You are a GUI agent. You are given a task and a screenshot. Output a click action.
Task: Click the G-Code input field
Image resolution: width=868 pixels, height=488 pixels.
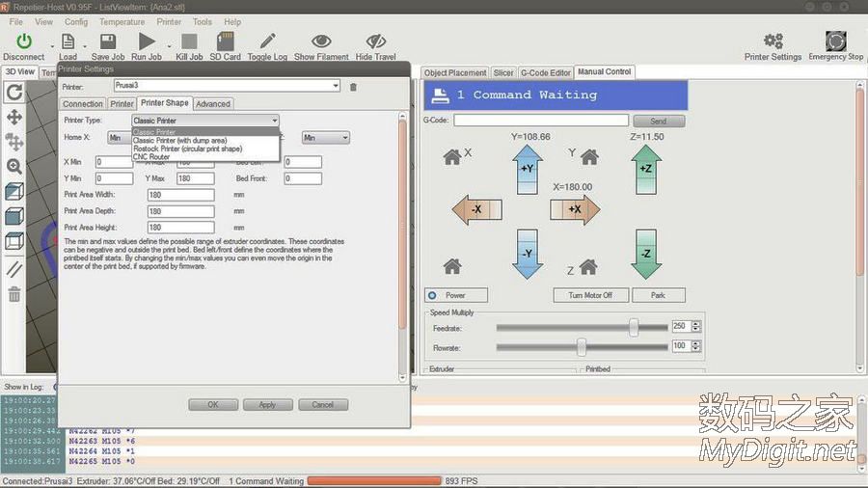tap(541, 121)
